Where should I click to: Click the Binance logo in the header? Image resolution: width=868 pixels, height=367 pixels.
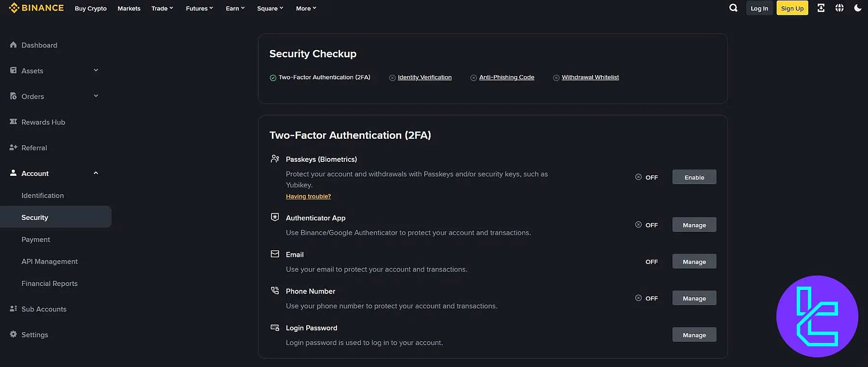coord(36,8)
